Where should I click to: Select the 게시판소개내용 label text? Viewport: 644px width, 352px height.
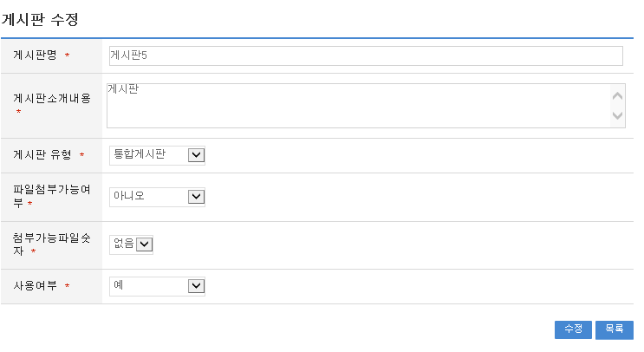pos(52,98)
